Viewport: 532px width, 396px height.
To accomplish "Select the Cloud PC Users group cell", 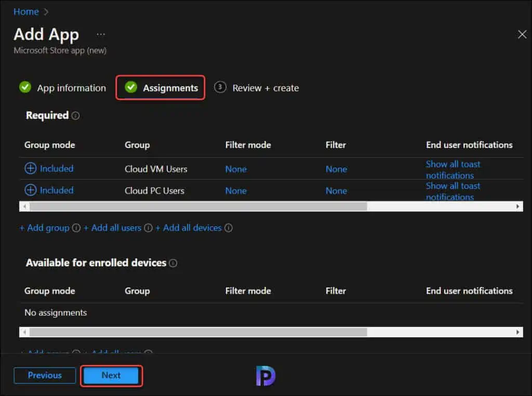I will coord(154,190).
